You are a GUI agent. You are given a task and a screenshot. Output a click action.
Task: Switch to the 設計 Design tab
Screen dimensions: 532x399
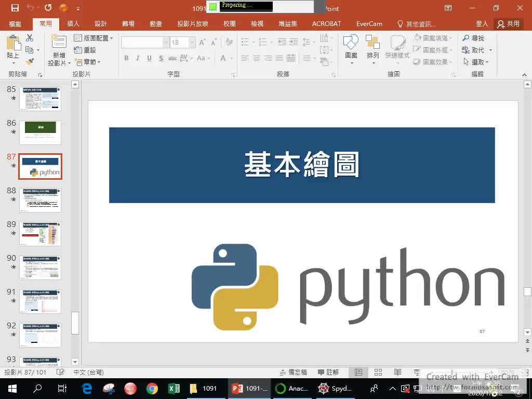[x=100, y=24]
